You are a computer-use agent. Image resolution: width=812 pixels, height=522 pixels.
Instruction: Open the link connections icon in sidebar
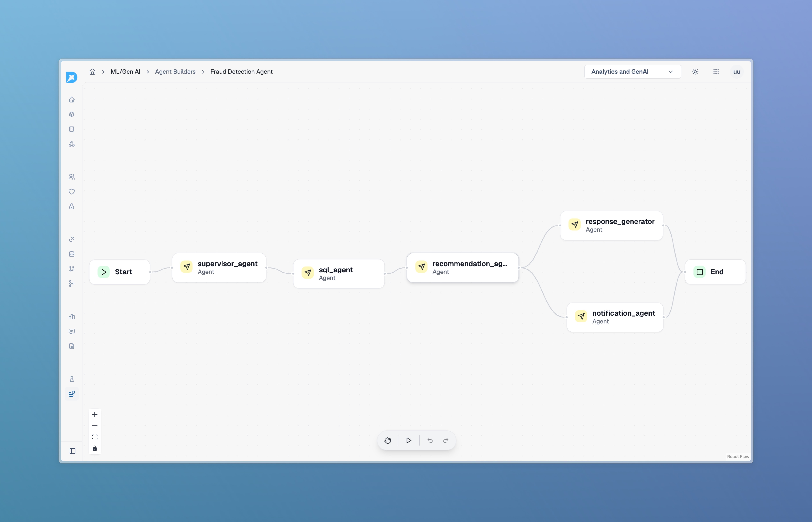tap(71, 239)
